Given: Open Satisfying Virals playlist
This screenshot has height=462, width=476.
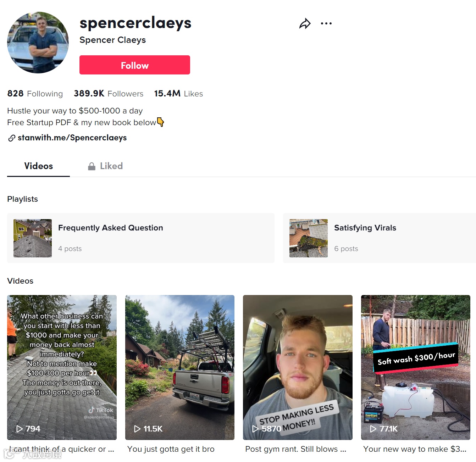Looking at the screenshot, I should pyautogui.click(x=380, y=238).
